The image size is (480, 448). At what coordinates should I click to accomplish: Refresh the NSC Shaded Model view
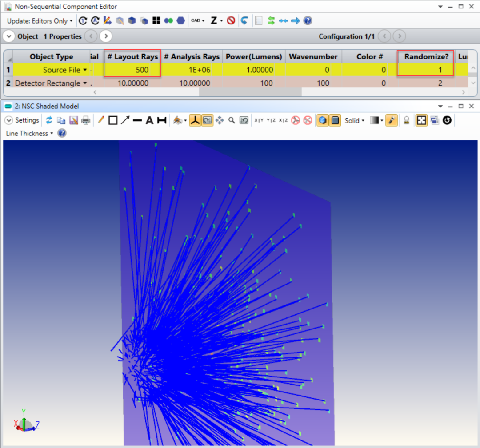[x=49, y=120]
